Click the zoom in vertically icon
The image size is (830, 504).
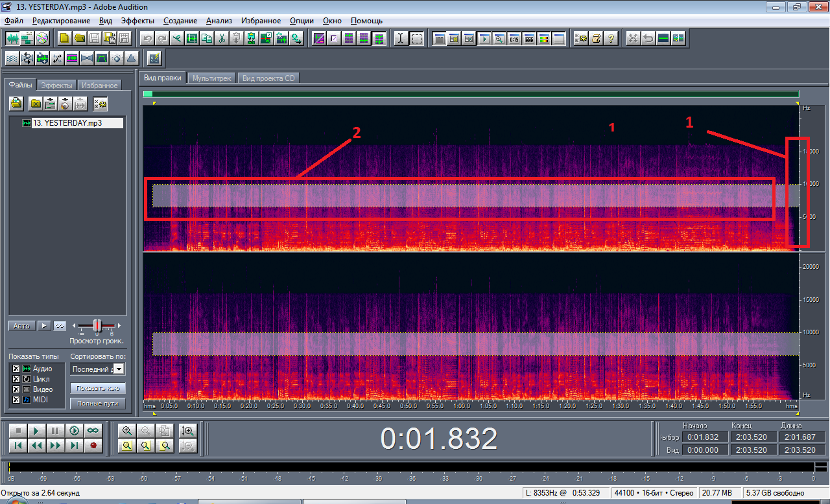pyautogui.click(x=189, y=430)
